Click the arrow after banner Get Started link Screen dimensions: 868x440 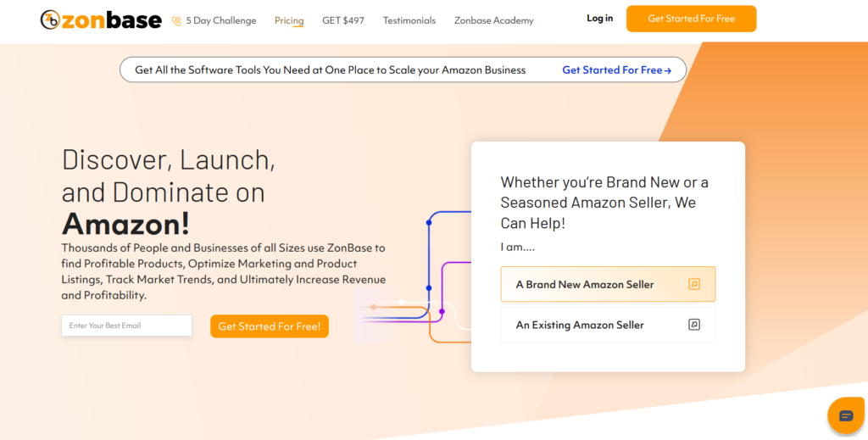[x=668, y=70]
